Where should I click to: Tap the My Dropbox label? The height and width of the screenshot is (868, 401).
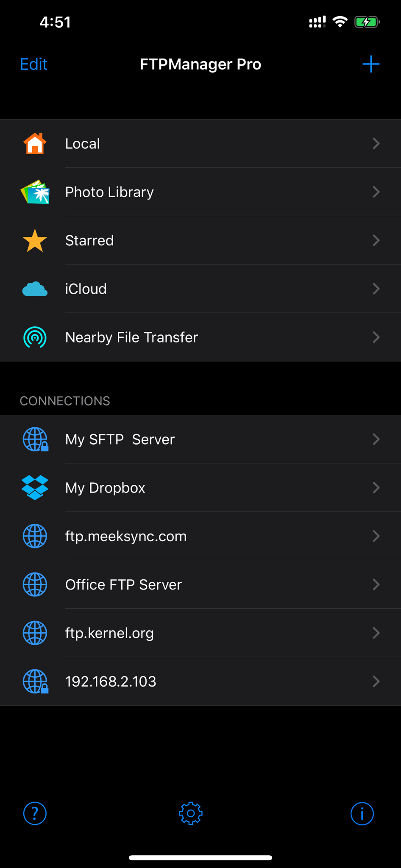click(x=105, y=488)
